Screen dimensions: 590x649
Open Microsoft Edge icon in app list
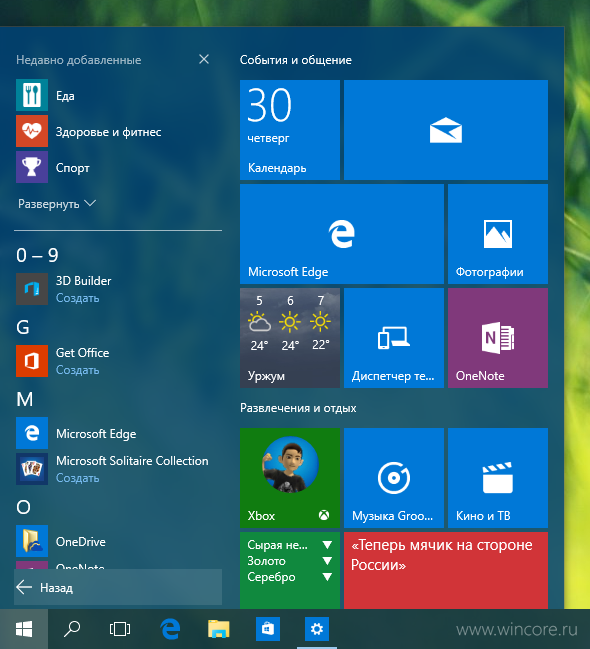[x=32, y=433]
